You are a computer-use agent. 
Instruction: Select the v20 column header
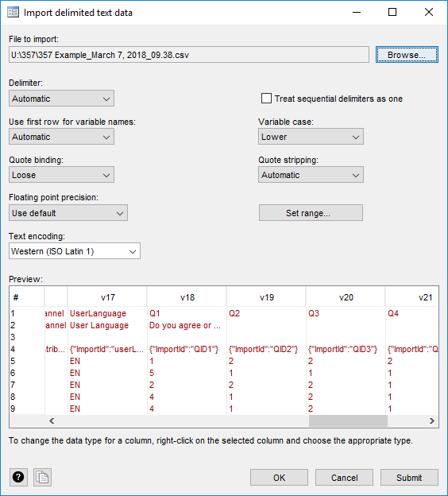(x=346, y=297)
